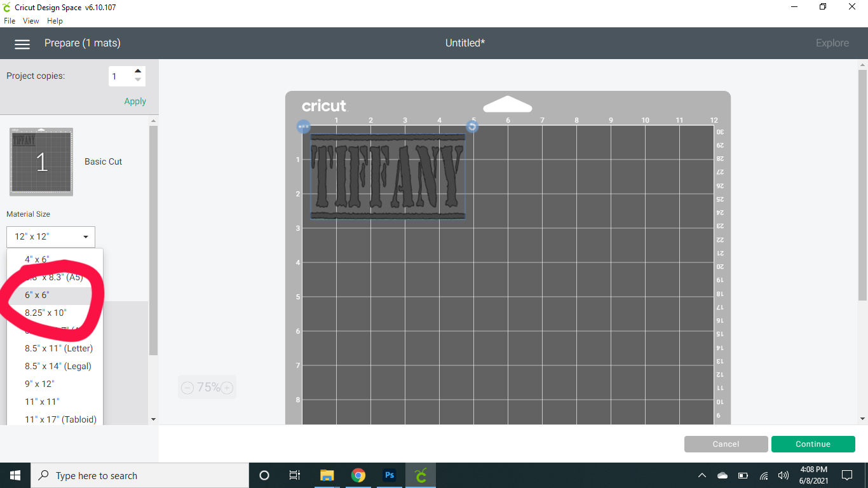Open the Material Size dropdown
This screenshot has width=868, height=488.
pos(51,236)
